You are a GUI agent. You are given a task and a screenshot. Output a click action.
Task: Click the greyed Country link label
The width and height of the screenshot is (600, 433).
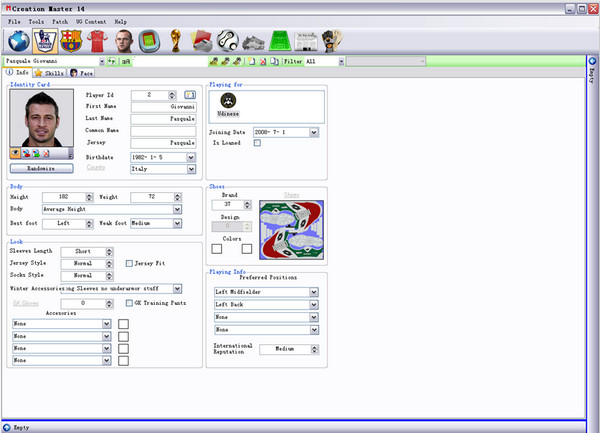pyautogui.click(x=96, y=167)
